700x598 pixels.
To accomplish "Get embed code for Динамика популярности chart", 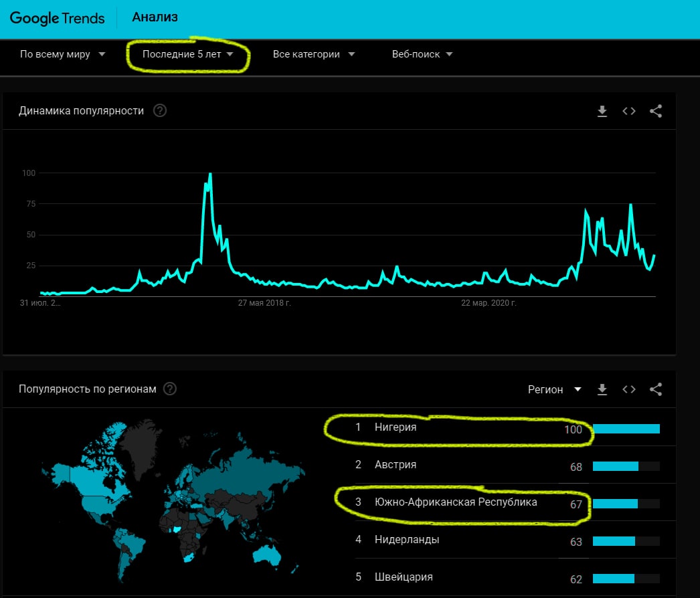I will coord(629,111).
